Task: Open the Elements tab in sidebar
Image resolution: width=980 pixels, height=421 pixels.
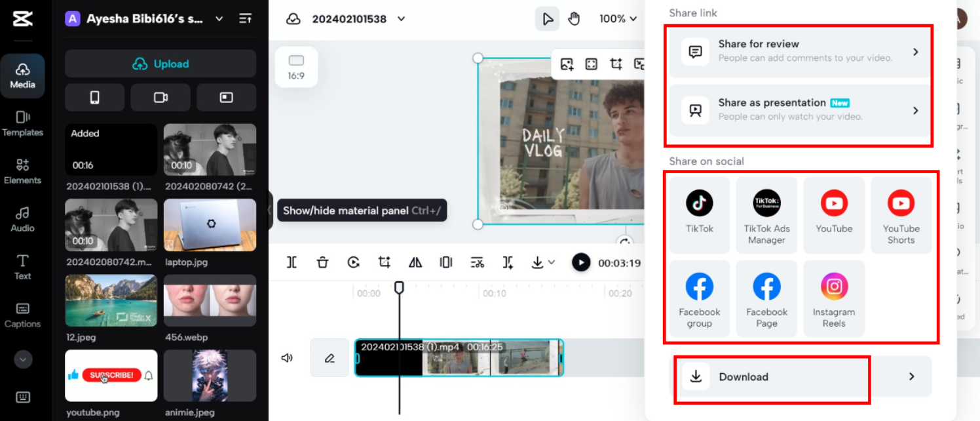Action: 22,171
